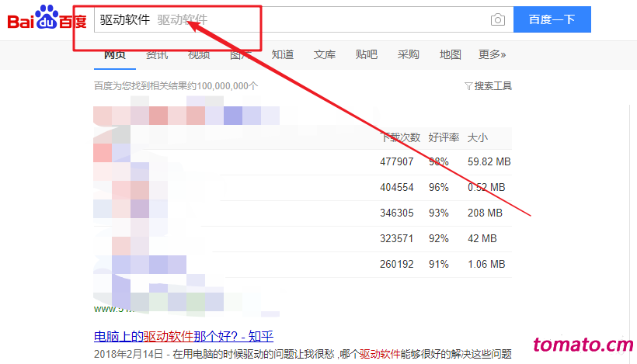Click the 1.06 MB size cell
This screenshot has width=637, height=364.
(x=486, y=264)
